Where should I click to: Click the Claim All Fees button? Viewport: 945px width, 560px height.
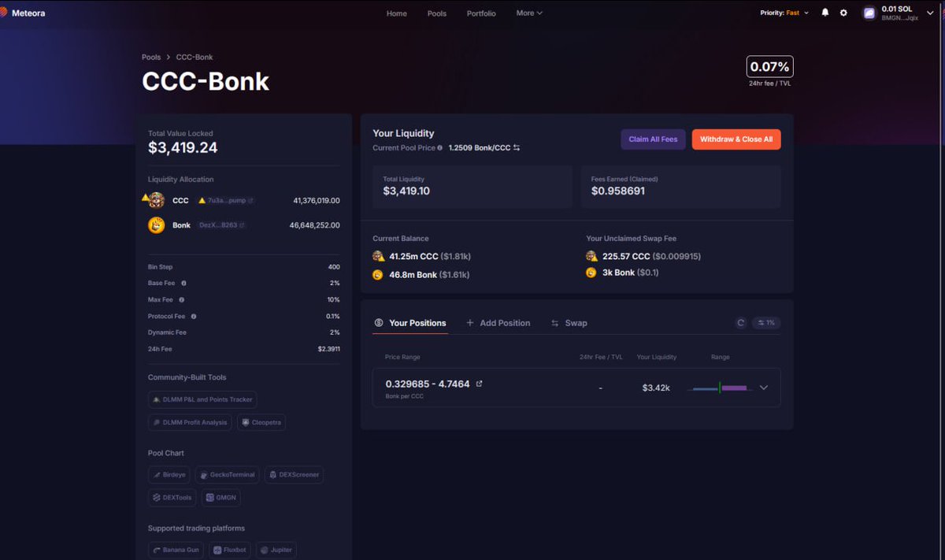click(x=653, y=139)
